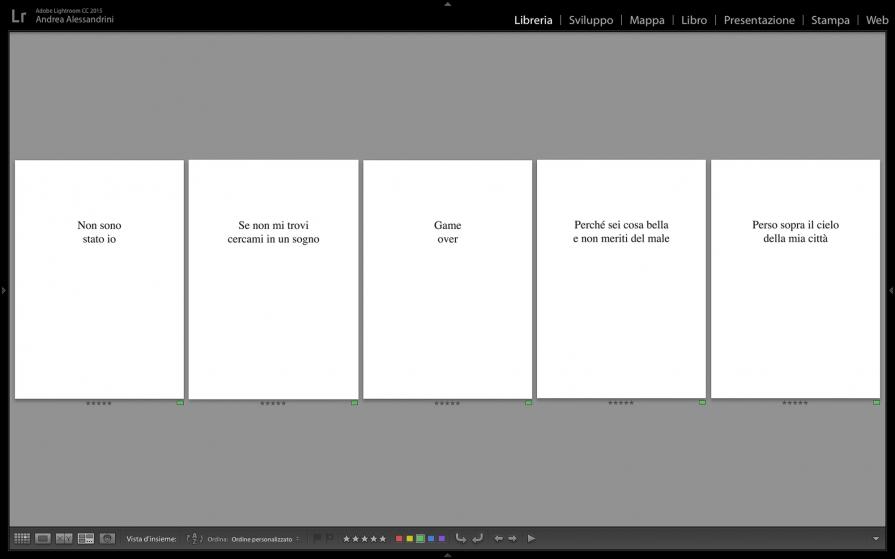This screenshot has width=895, height=559.
Task: Switch to Loupe view
Action: (x=43, y=538)
